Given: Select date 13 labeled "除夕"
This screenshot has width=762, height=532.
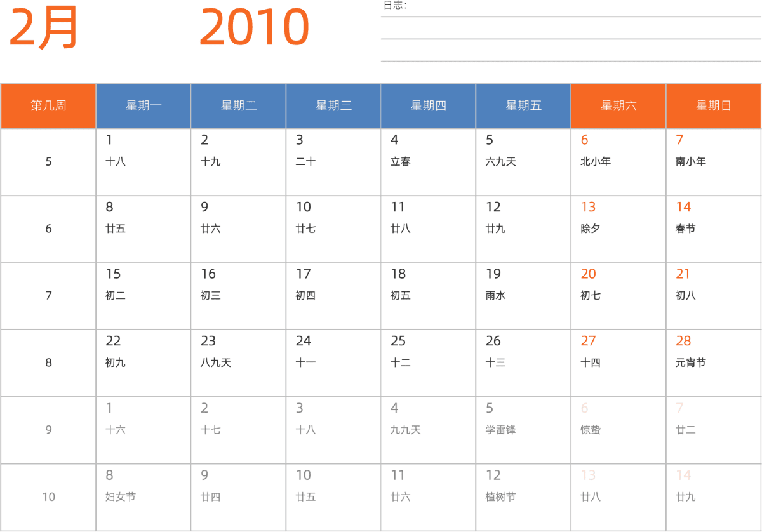Looking at the screenshot, I should (x=618, y=229).
